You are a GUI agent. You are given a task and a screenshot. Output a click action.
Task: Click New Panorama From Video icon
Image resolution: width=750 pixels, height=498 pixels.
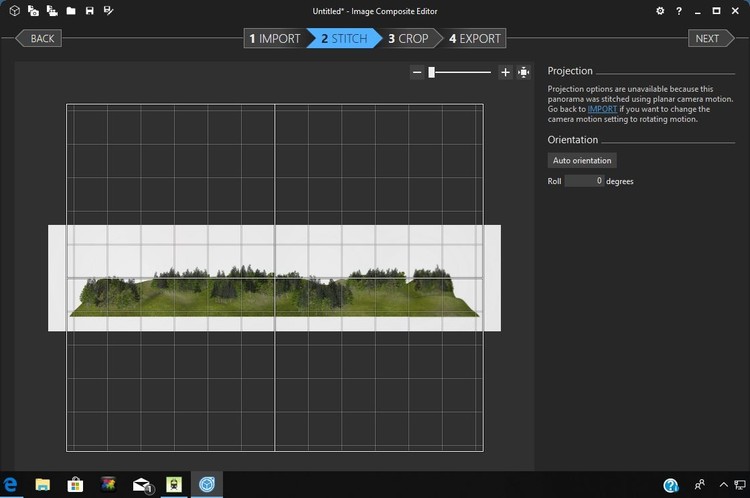(51, 11)
